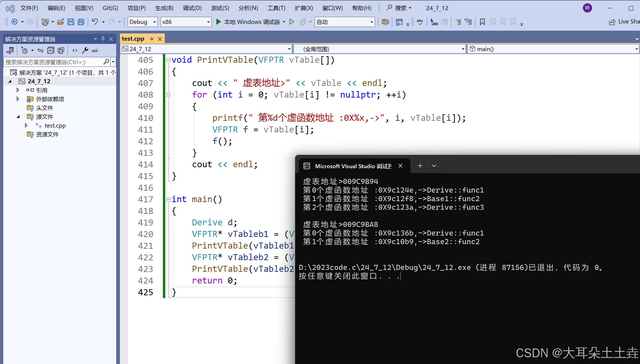Expand the 外部依赖项 tree node

pos(18,99)
